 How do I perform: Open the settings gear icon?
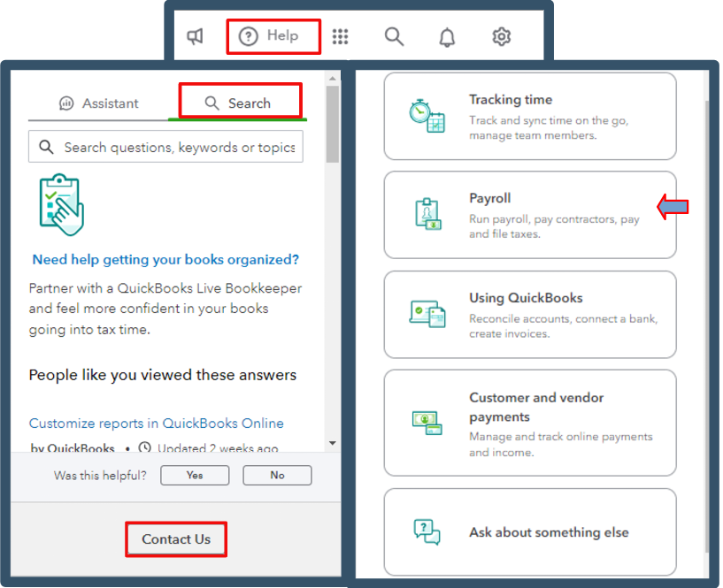pyautogui.click(x=501, y=36)
